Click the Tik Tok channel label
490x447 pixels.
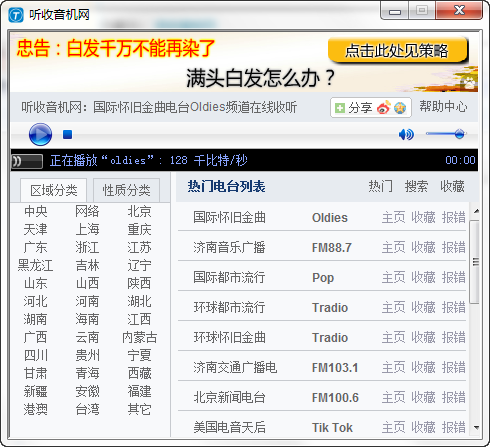332,428
